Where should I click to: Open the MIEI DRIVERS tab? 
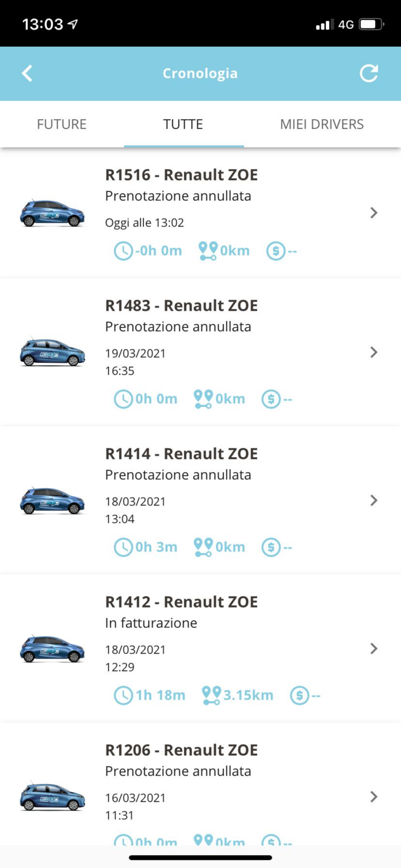[322, 124]
